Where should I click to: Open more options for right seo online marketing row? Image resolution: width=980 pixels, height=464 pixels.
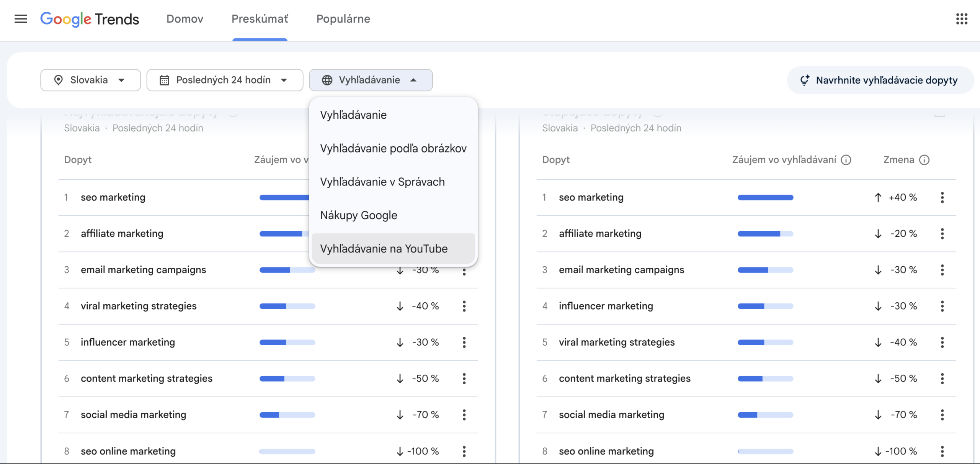click(942, 451)
